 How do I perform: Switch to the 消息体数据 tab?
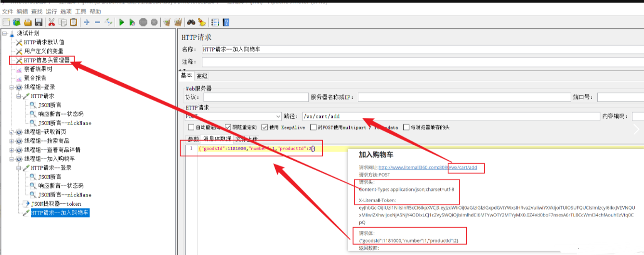(x=217, y=139)
